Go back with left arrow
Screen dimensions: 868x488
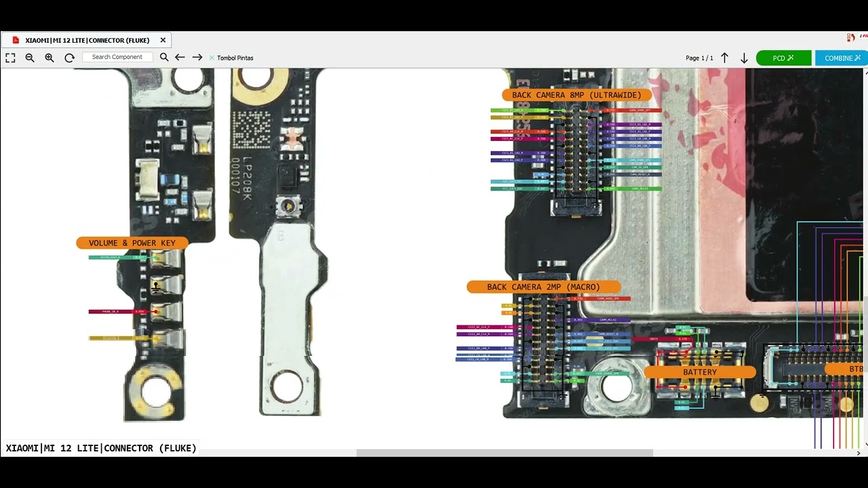click(180, 58)
